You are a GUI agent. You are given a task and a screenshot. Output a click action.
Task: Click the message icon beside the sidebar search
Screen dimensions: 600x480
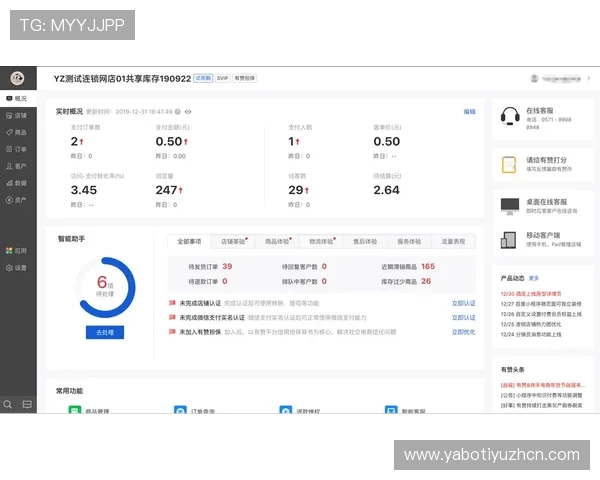click(27, 404)
